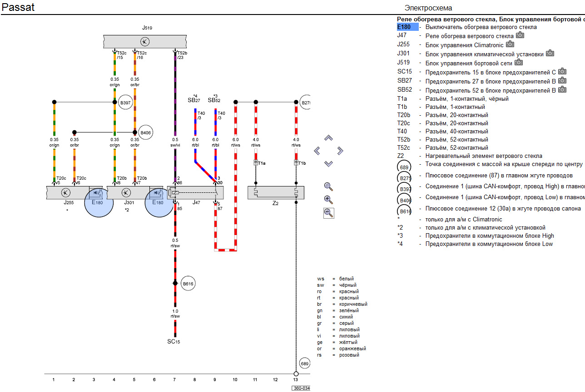Viewport: 585px width, 392px height.
Task: Click the 'Реле обогрева ветрового стекла' description
Action: click(x=469, y=35)
